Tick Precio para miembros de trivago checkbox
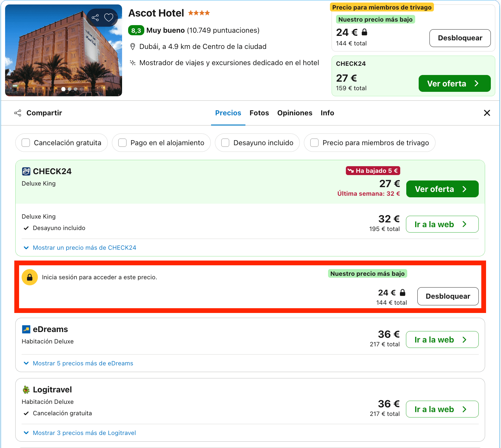 click(314, 143)
